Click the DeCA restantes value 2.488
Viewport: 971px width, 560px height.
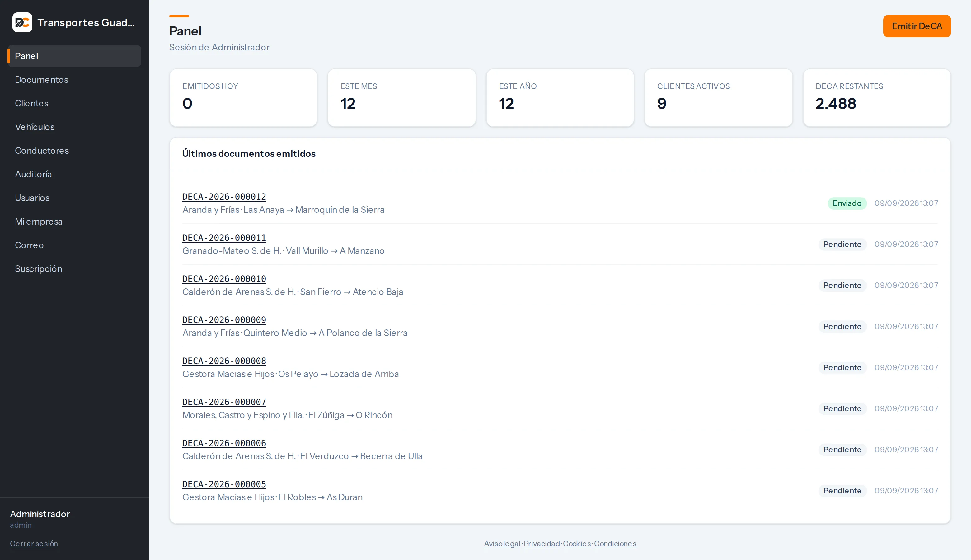(836, 104)
